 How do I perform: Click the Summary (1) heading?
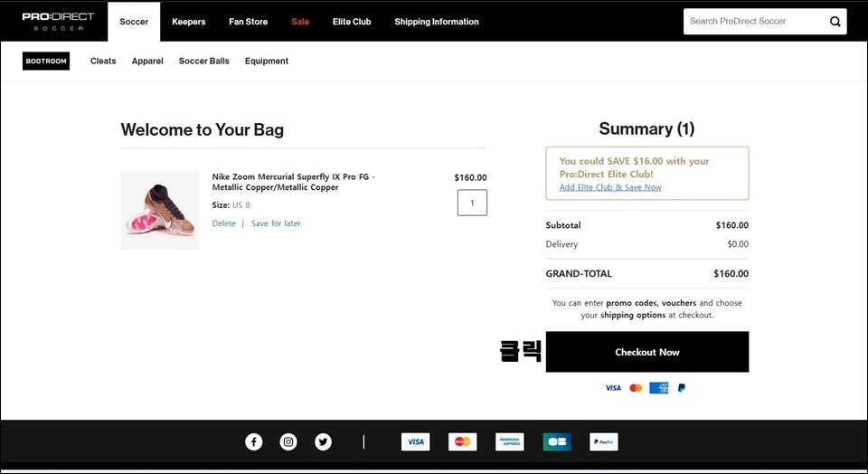click(x=646, y=129)
